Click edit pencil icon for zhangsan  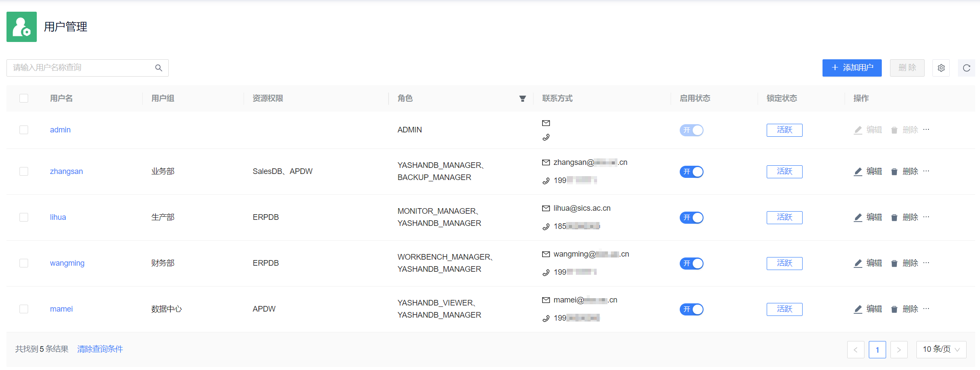pos(858,172)
